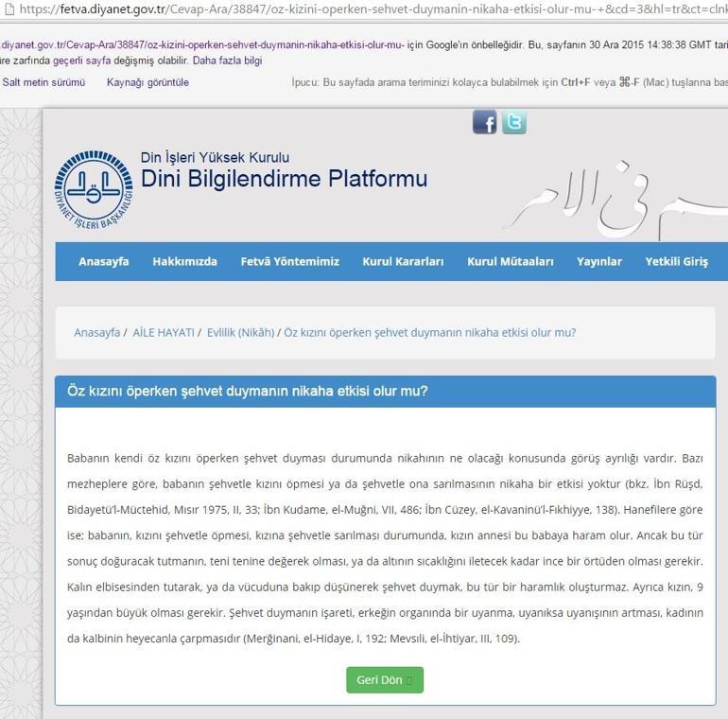Go to the Yayınlar section
Viewport: 728px width, 719px height.
[598, 261]
